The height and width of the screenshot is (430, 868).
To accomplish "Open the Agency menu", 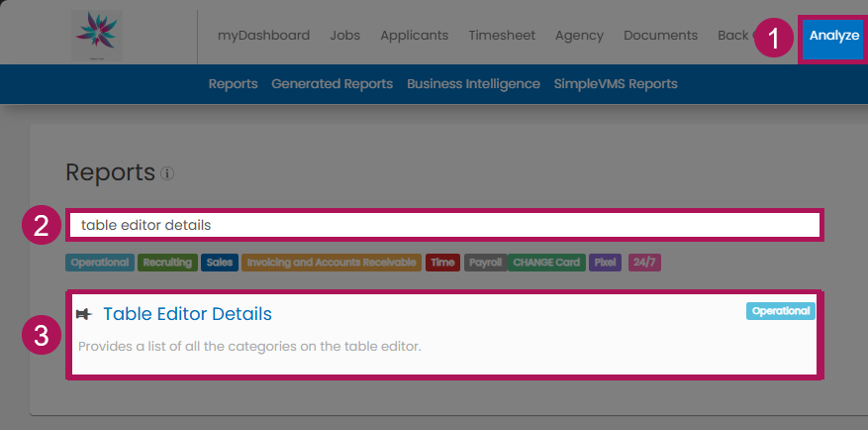I will (580, 36).
